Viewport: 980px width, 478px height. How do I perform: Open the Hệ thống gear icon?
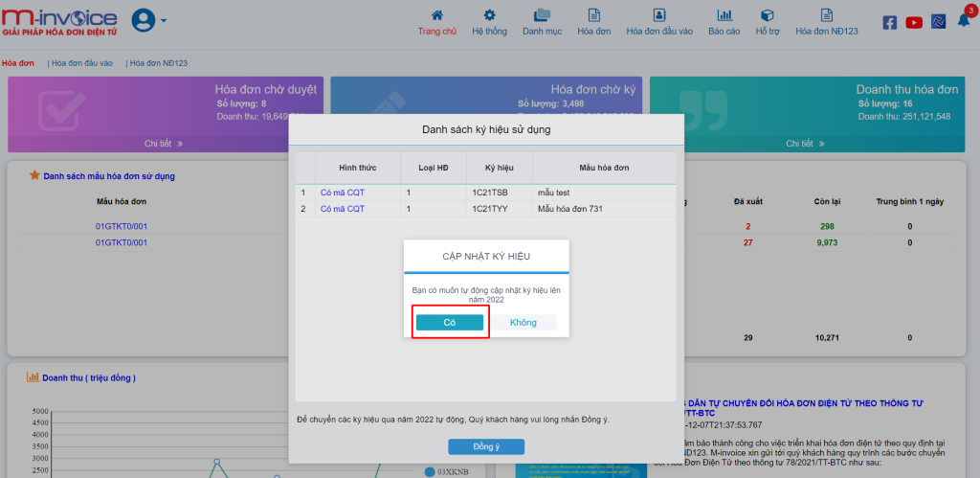(x=489, y=15)
